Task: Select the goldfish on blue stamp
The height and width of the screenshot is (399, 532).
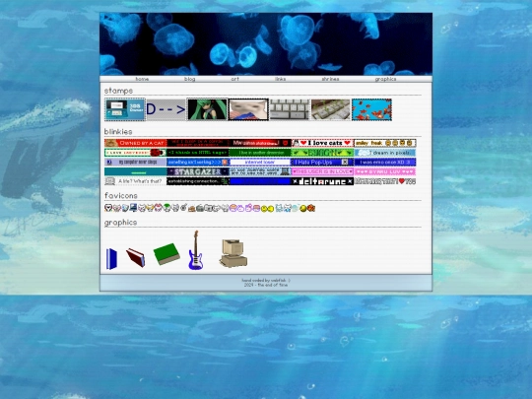Action: point(371,109)
